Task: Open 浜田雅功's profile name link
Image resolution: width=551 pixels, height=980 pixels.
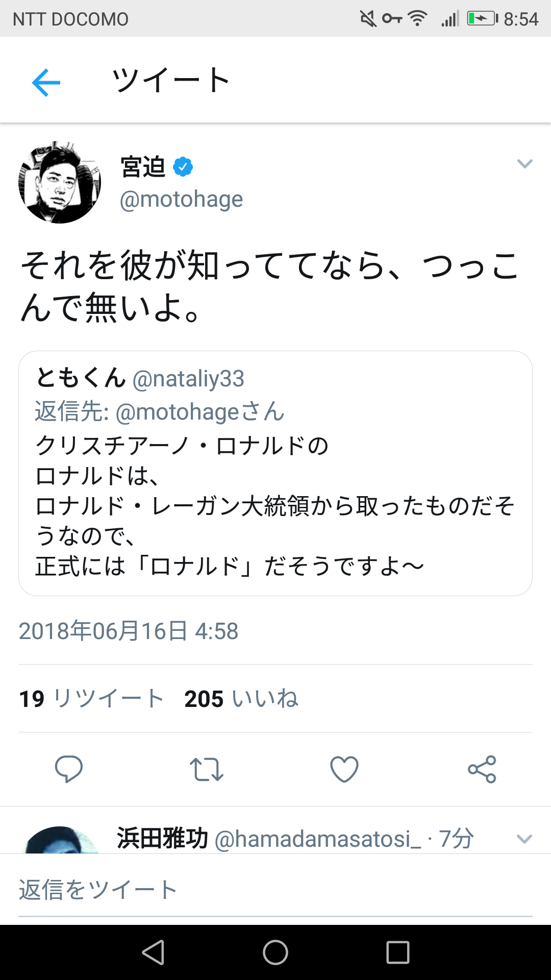Action: 163,838
